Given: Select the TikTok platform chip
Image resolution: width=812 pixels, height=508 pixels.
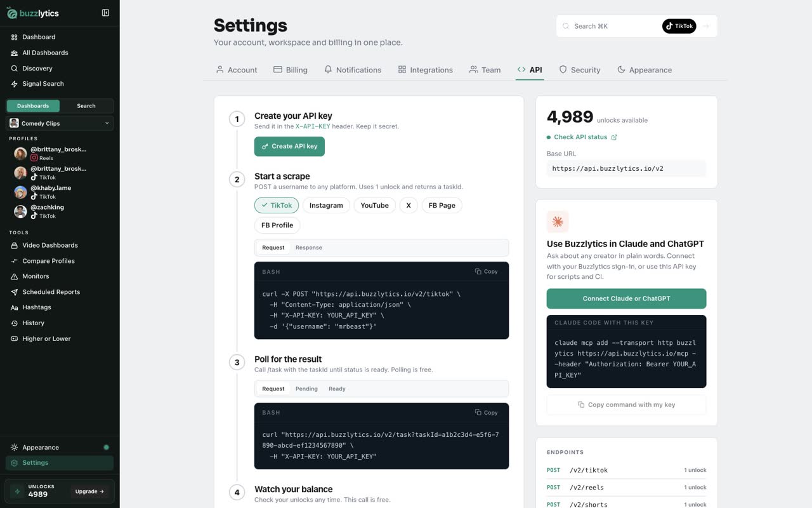Looking at the screenshot, I should pyautogui.click(x=277, y=205).
